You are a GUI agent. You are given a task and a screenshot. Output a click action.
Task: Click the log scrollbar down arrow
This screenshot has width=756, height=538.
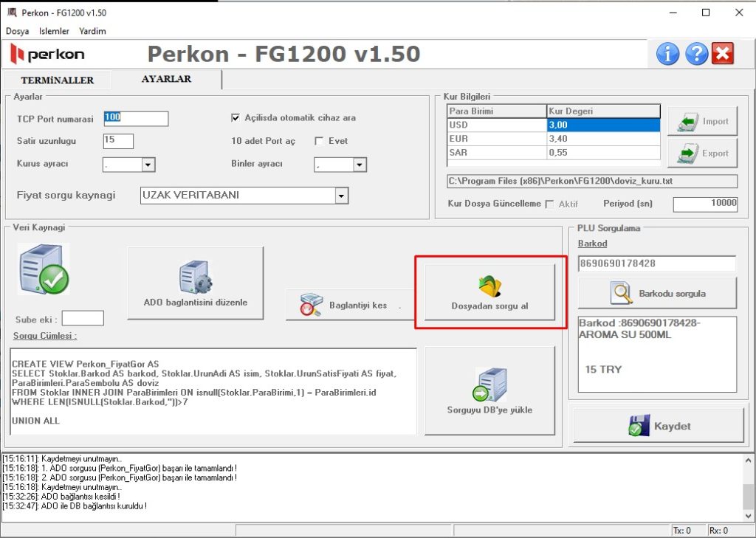(x=748, y=516)
